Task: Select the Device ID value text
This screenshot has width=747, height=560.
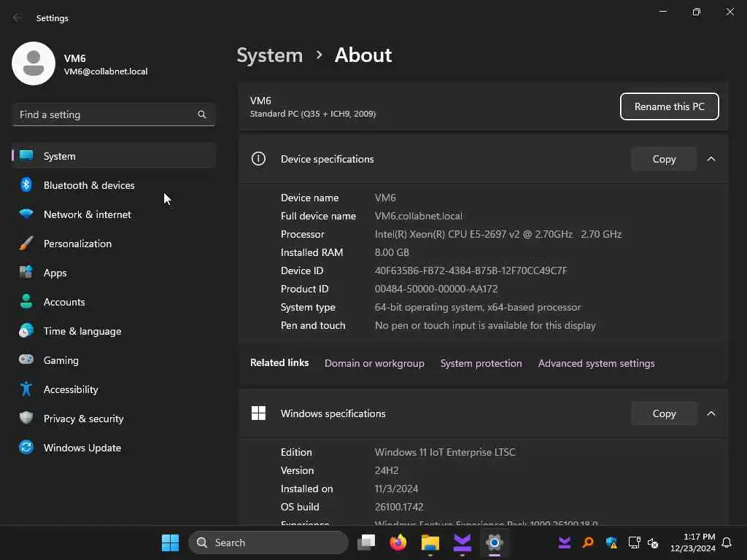Action: pos(471,271)
